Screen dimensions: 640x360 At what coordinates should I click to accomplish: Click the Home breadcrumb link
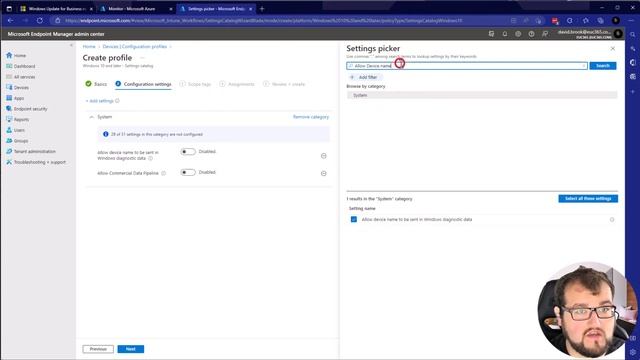(89, 47)
